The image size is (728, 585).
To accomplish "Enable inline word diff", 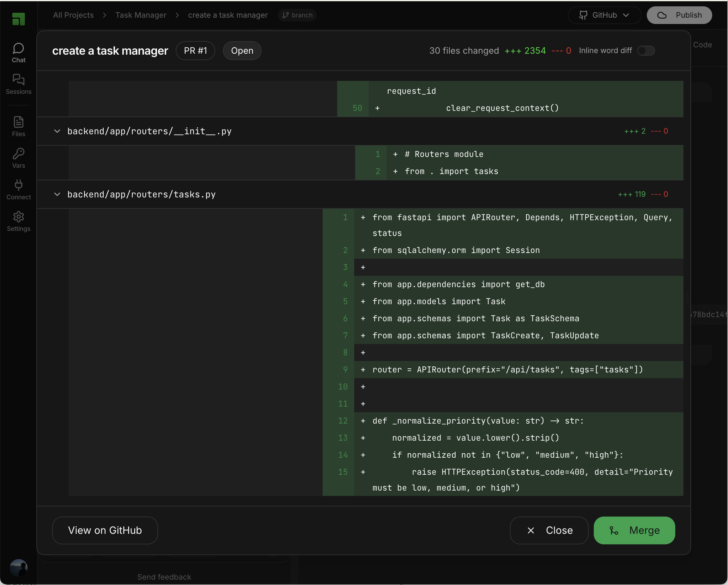I will (x=646, y=51).
